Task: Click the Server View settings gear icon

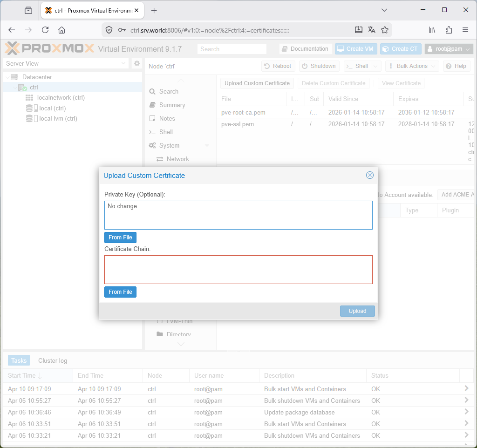Action: click(136, 63)
